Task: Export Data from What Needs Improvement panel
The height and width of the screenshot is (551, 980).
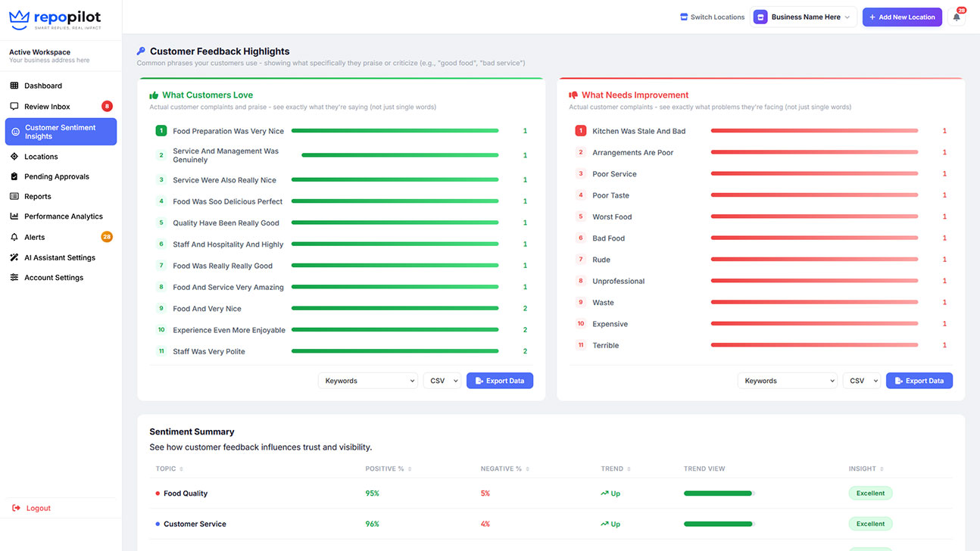Action: (x=919, y=381)
